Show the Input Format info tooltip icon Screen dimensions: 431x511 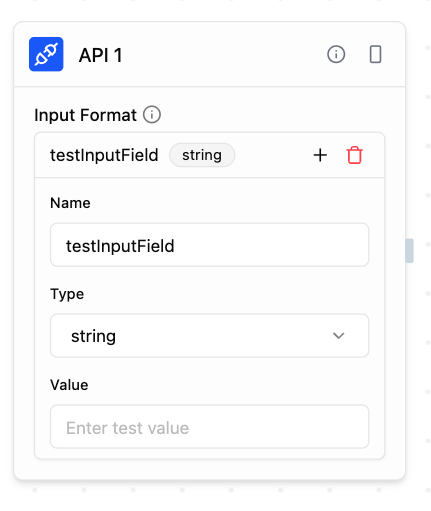tap(152, 115)
